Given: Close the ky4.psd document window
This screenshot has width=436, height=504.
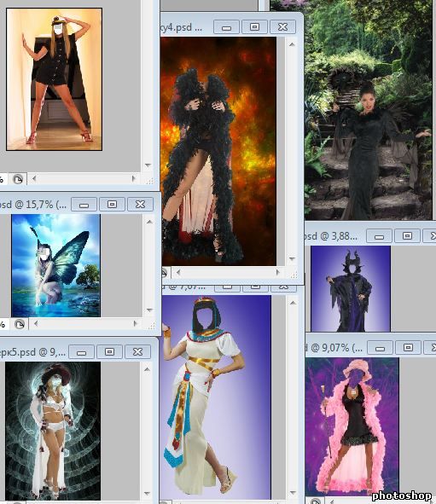Looking at the screenshot, I should pyautogui.click(x=282, y=27).
